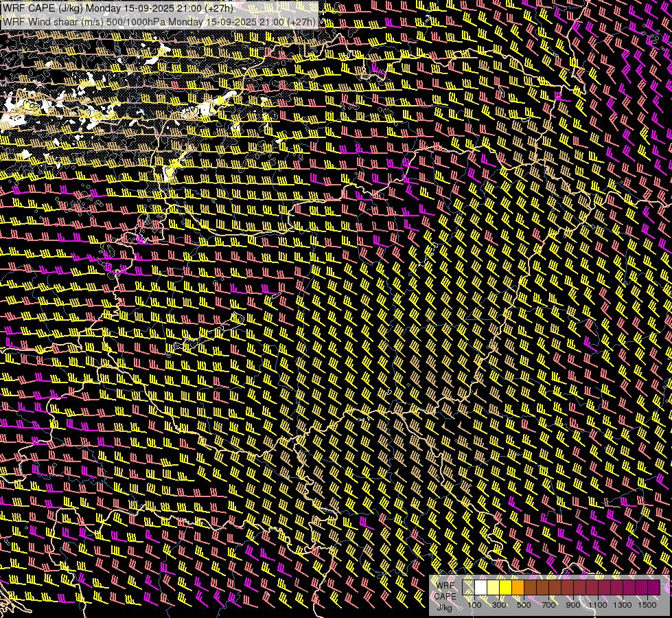
Task: Click the 300 legend value
Action: (x=499, y=605)
